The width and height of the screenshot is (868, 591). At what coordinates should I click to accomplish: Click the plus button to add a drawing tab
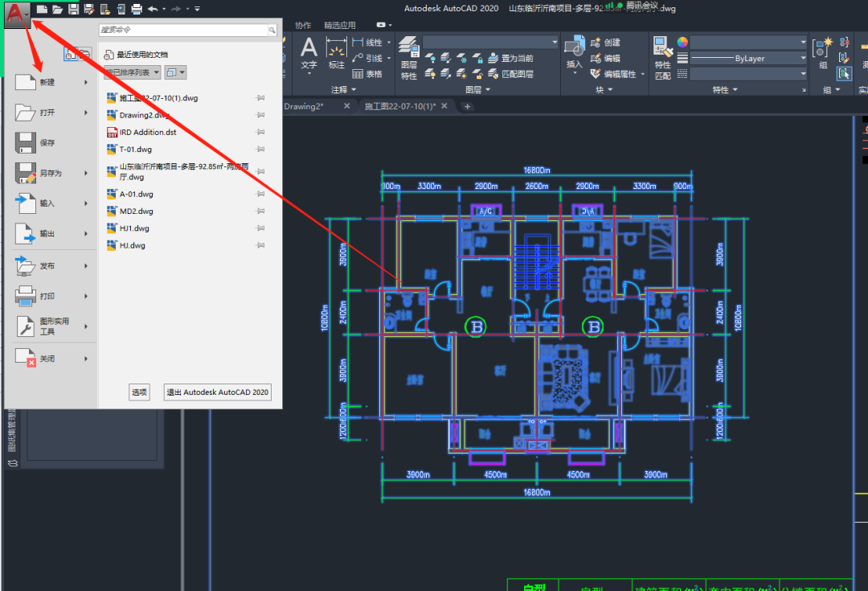467,106
